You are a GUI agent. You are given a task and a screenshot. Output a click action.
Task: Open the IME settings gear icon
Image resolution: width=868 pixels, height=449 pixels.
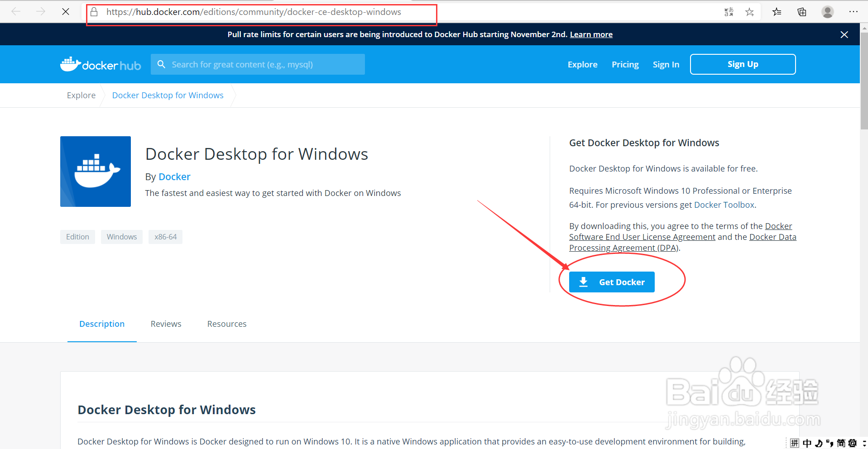pyautogui.click(x=853, y=443)
